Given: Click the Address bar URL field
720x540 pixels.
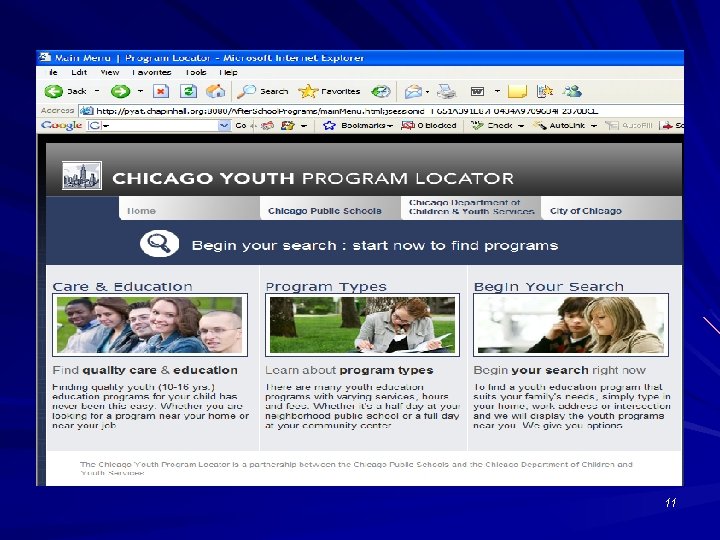Looking at the screenshot, I should [381, 111].
